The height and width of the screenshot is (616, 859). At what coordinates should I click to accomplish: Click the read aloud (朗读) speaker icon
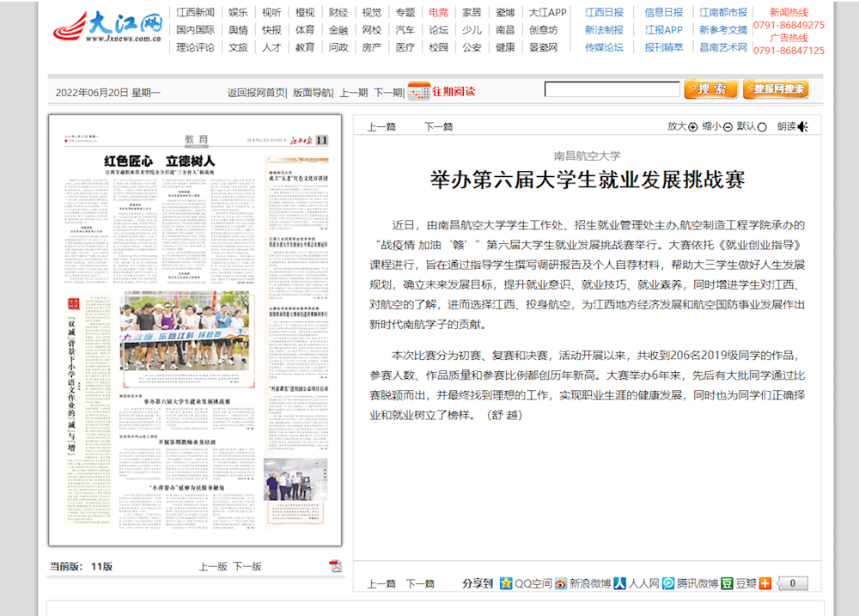coord(802,127)
